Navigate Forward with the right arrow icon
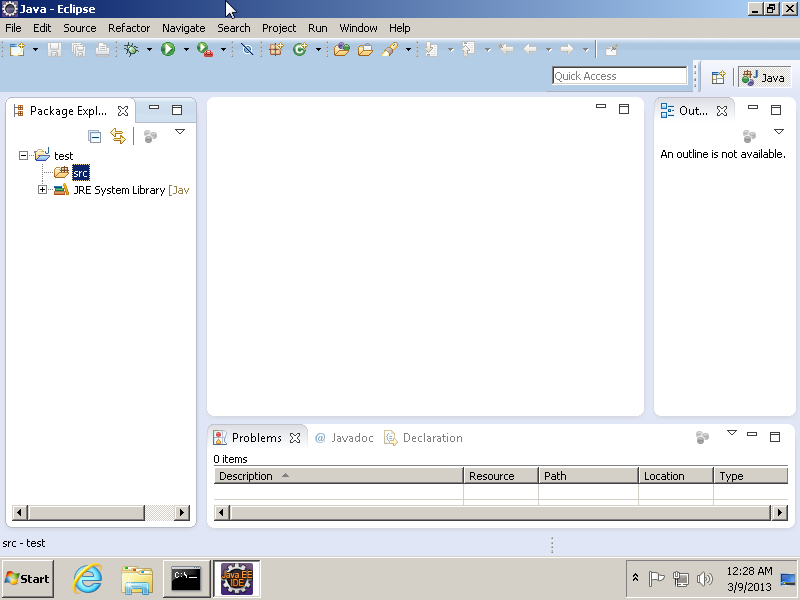The width and height of the screenshot is (800, 600). click(x=567, y=49)
